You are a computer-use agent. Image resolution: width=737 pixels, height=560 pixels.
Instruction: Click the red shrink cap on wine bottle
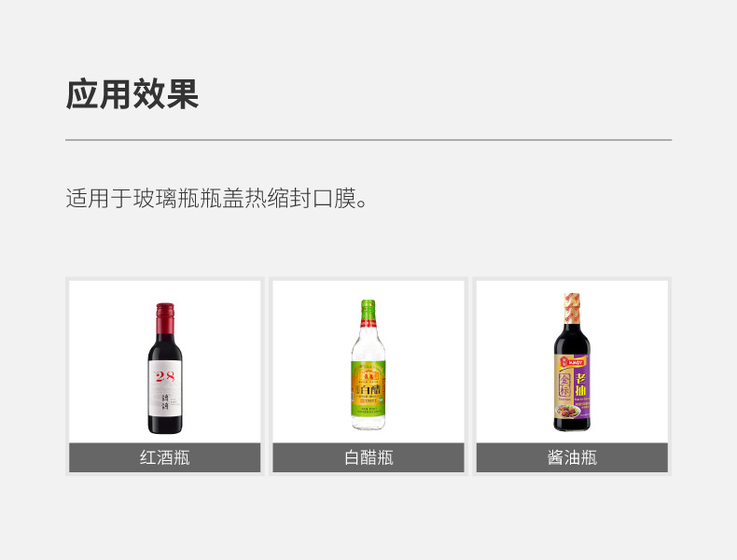[165, 318]
